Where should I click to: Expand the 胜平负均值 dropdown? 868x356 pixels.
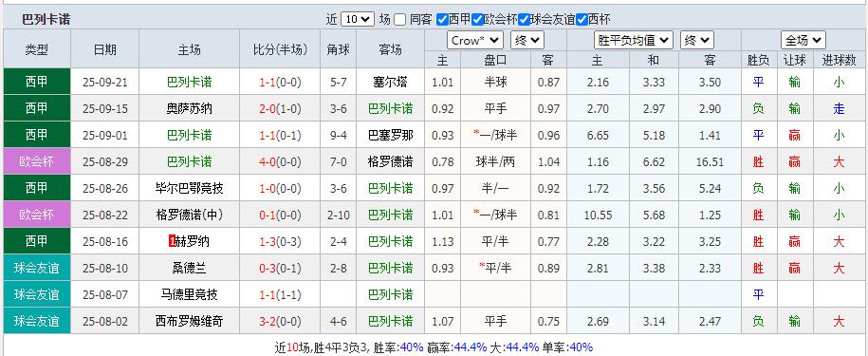click(x=634, y=40)
